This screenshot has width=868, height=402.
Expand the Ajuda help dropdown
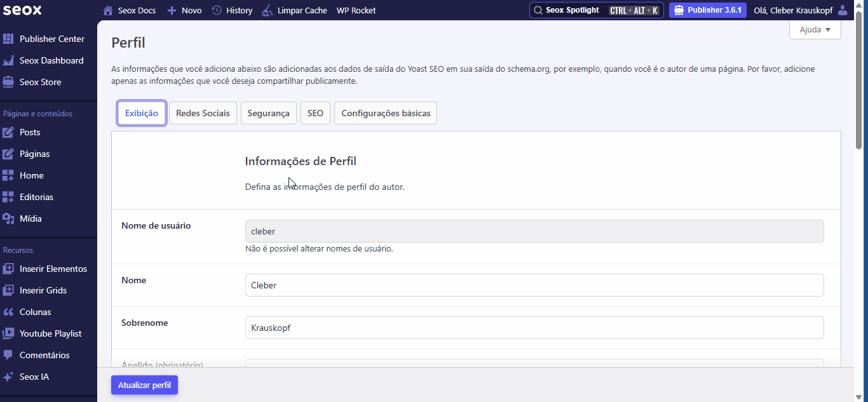[x=815, y=30]
